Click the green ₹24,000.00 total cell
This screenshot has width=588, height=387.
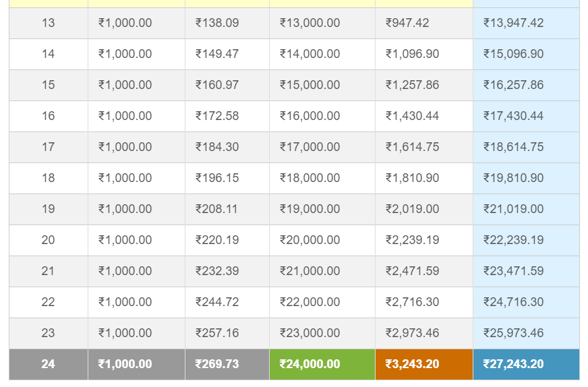[x=322, y=365]
